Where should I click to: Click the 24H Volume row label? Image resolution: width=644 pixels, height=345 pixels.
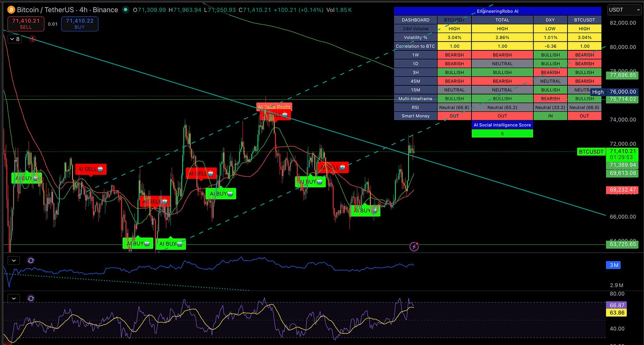415,28
